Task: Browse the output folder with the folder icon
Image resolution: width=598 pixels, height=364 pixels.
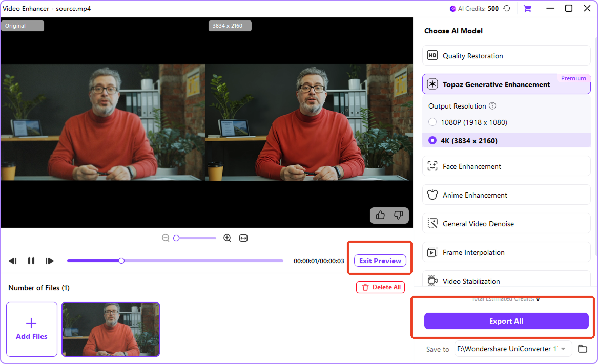Action: 582,348
